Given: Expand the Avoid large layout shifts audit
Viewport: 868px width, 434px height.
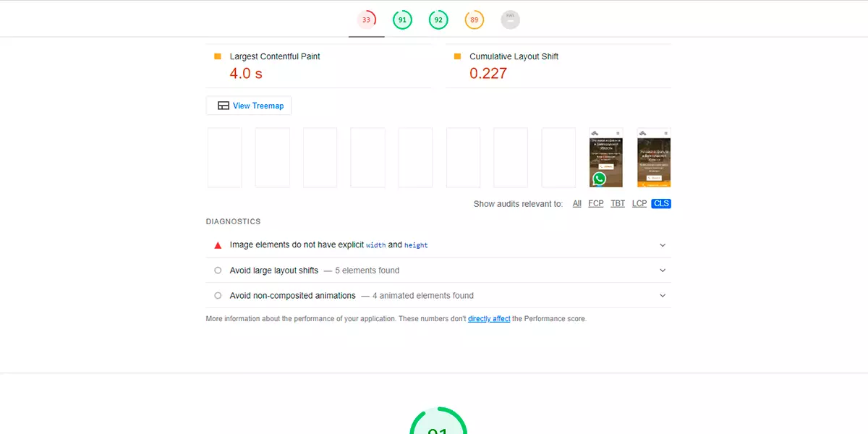Looking at the screenshot, I should pyautogui.click(x=438, y=271).
